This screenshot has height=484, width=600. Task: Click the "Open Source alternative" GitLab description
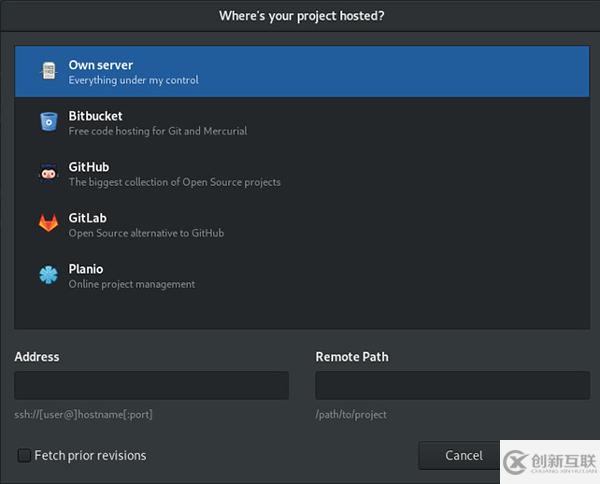pos(146,233)
